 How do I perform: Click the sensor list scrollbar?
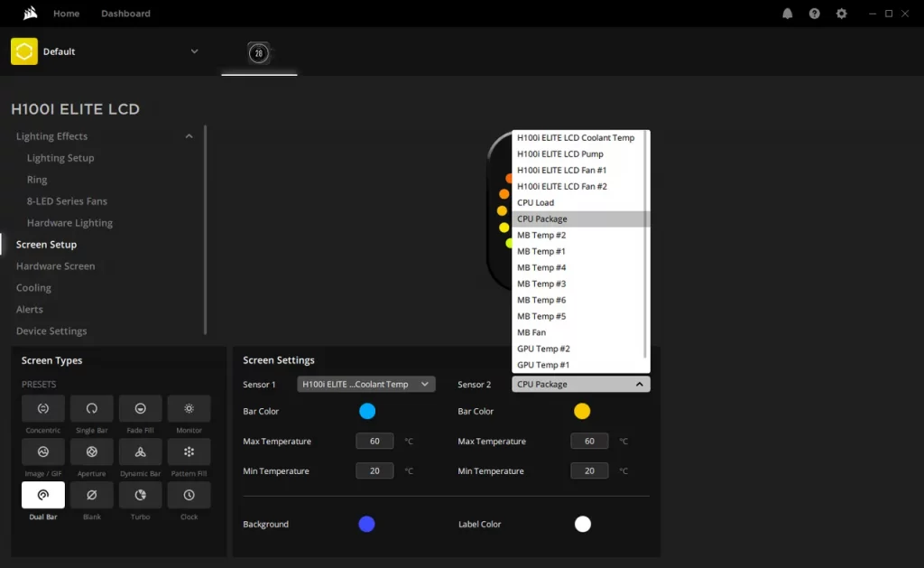tap(646, 244)
